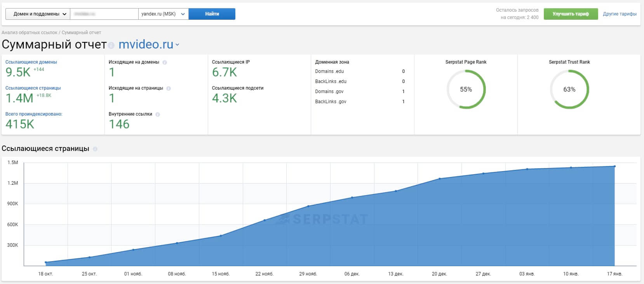Viewport: 644px width, 284px height.
Task: Click the 6.7K referring IPs value
Action: pos(225,72)
